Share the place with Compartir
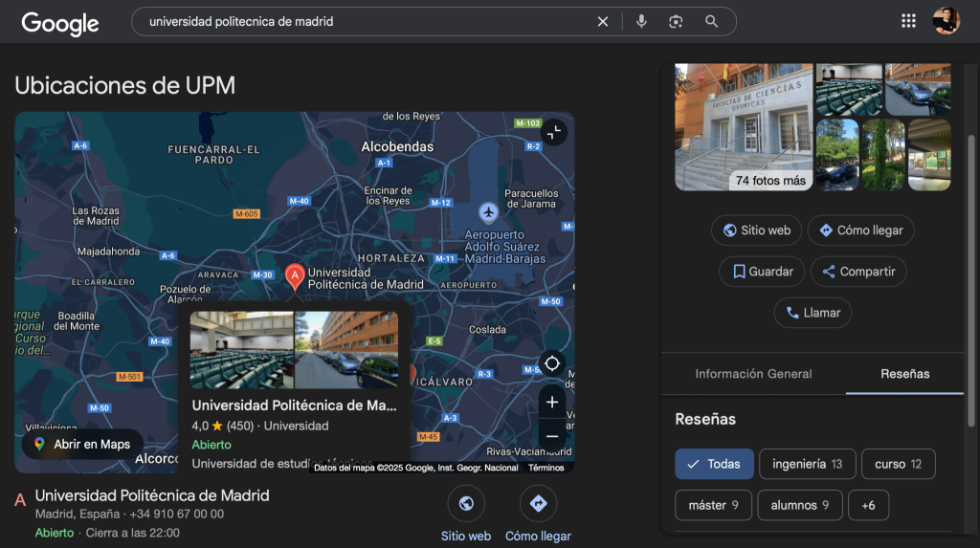The height and width of the screenshot is (548, 980). [x=858, y=272]
